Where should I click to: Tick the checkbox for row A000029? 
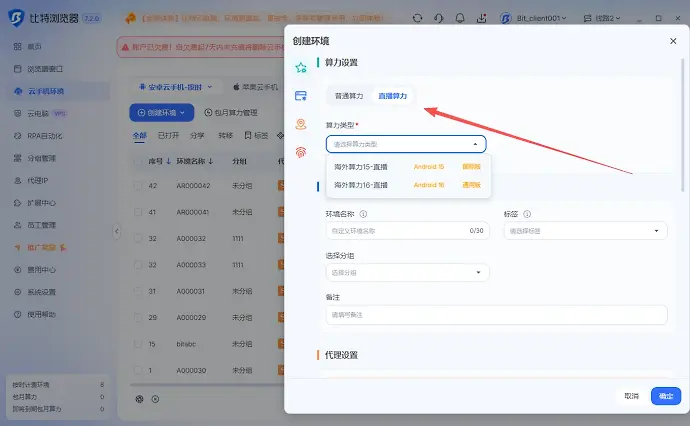point(138,317)
